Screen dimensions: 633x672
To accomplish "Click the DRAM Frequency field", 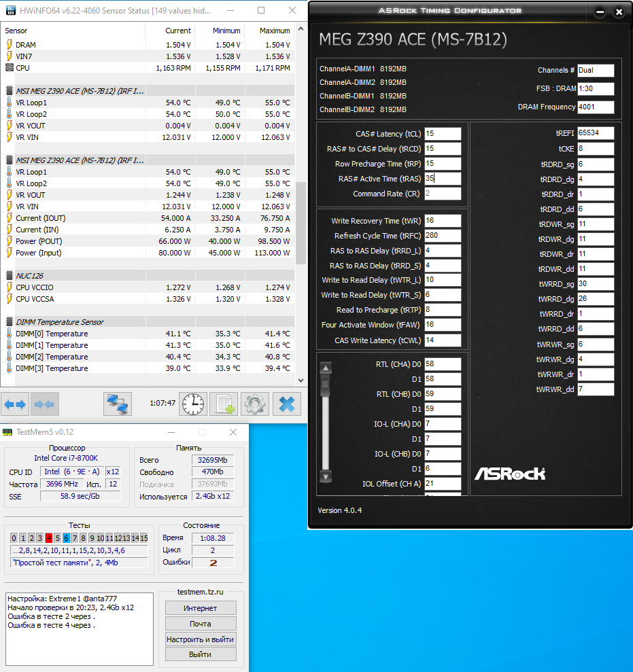I will (596, 107).
